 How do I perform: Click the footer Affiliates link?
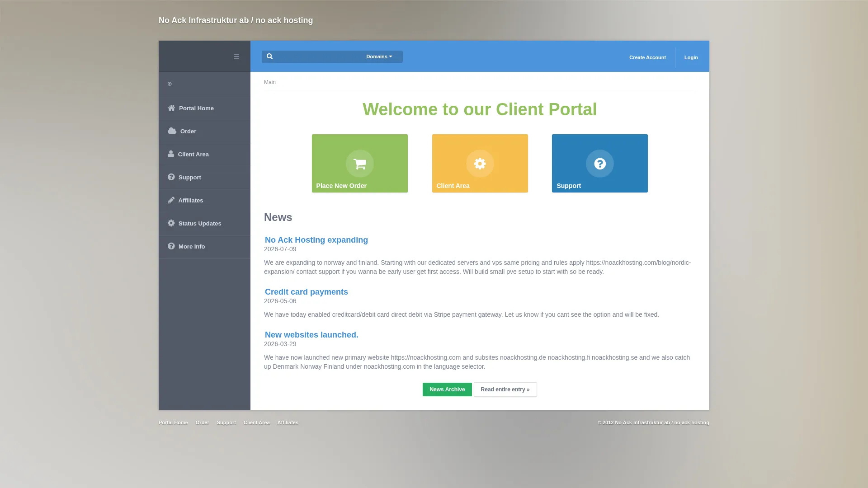coord(288,422)
